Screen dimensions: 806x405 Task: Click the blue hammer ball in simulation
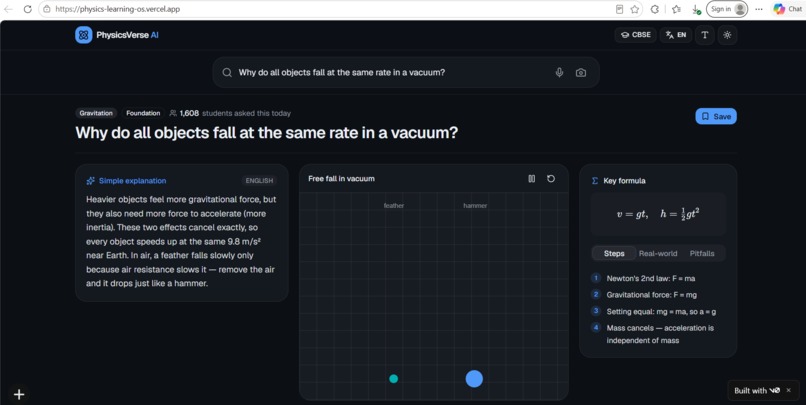point(474,379)
